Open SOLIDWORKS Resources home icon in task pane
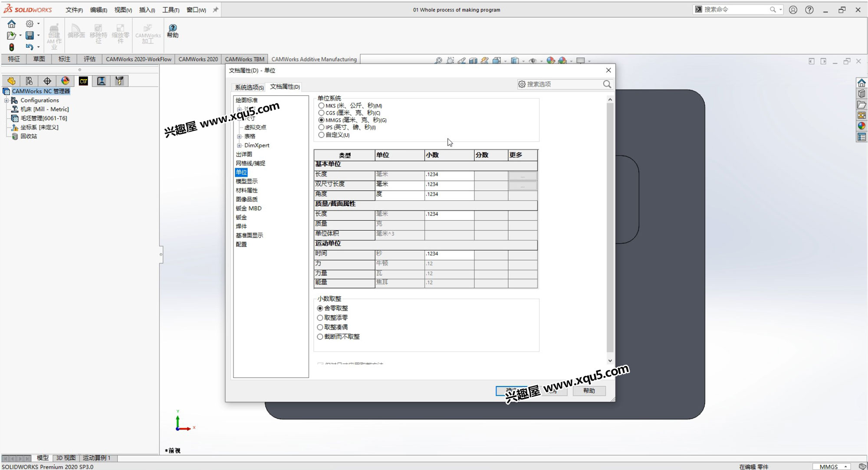868x470 pixels. click(x=861, y=82)
